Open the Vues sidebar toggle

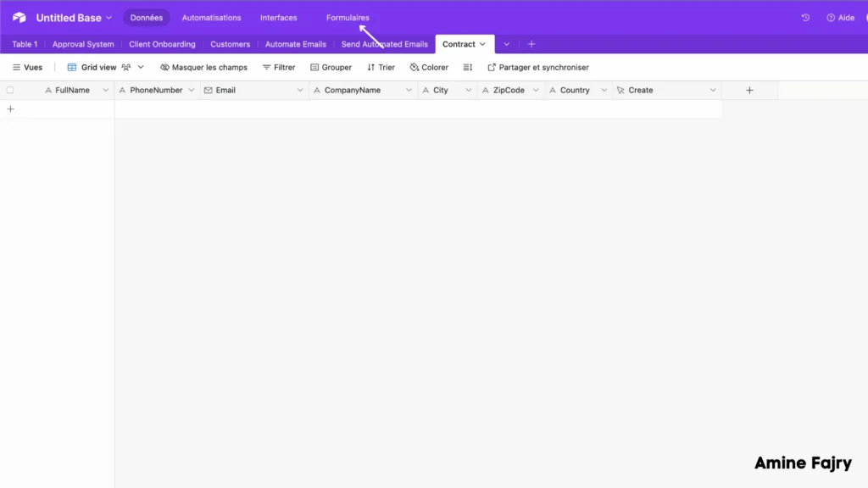pyautogui.click(x=28, y=68)
